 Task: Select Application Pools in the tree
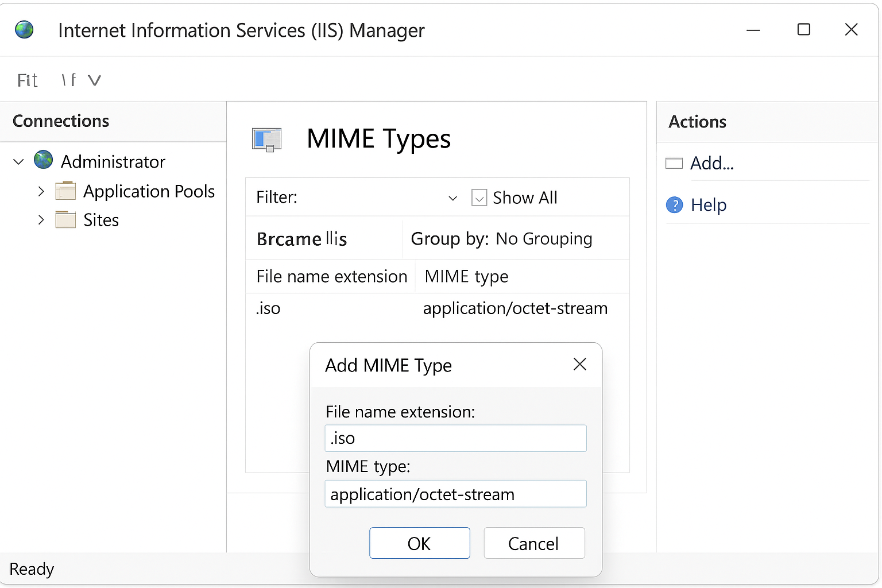tap(149, 191)
